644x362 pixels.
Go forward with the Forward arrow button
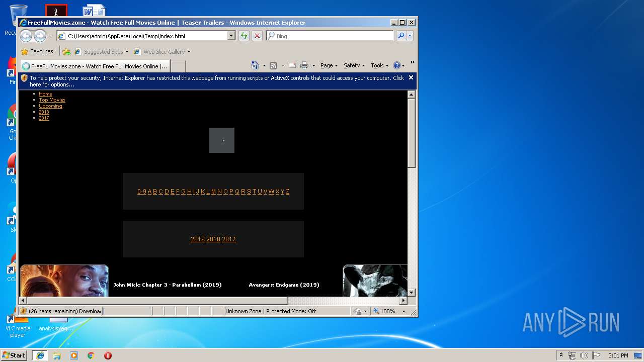pos(40,36)
